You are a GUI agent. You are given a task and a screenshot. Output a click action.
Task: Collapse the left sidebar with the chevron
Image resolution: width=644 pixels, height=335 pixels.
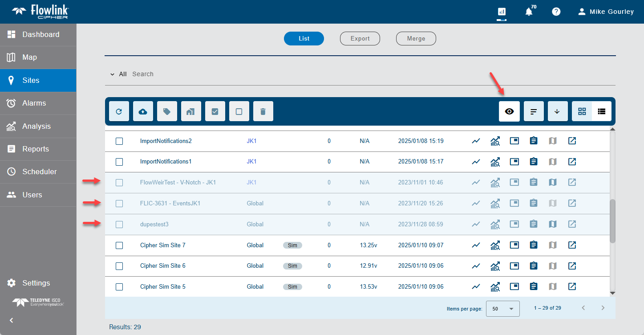pos(12,320)
